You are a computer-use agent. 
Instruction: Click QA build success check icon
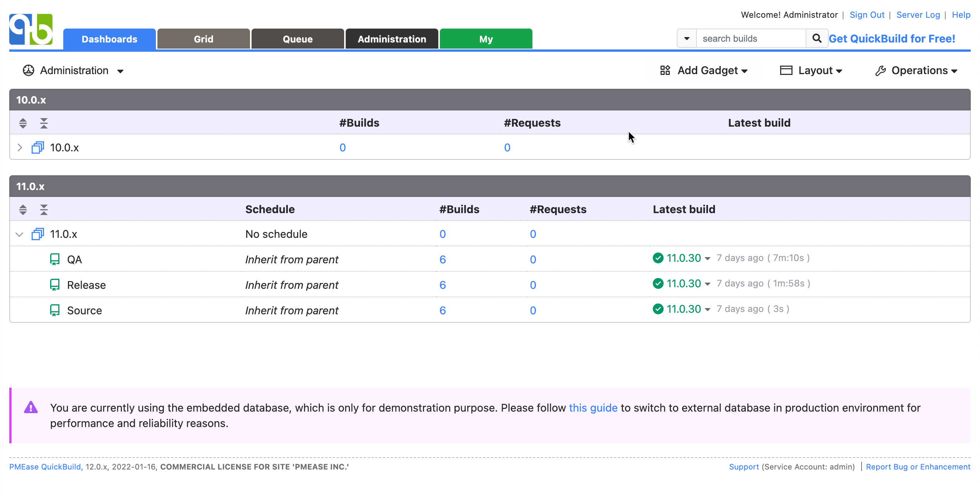point(658,258)
